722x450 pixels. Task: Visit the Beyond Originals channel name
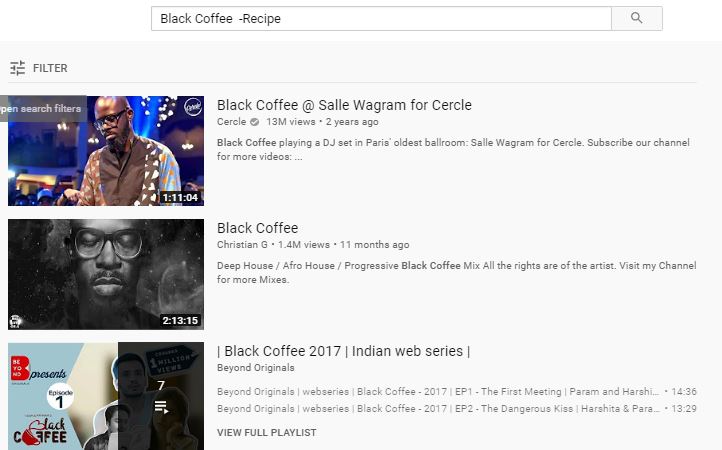pos(256,368)
